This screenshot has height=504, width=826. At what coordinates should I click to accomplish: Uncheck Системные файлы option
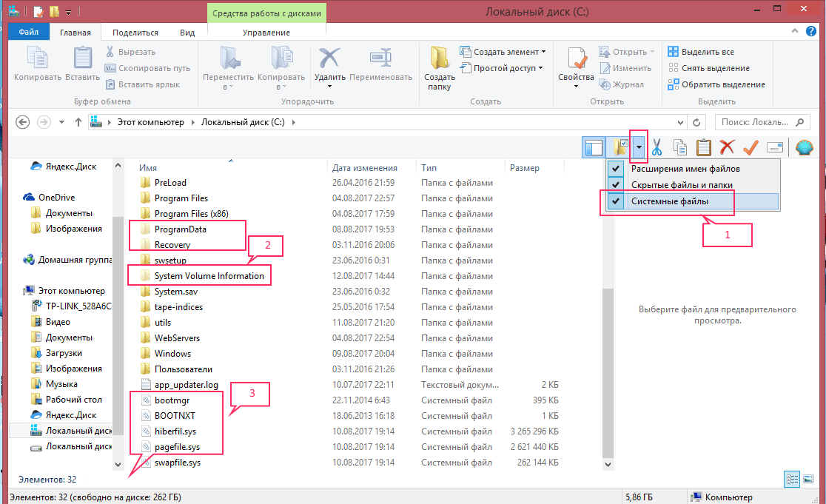[x=669, y=201]
